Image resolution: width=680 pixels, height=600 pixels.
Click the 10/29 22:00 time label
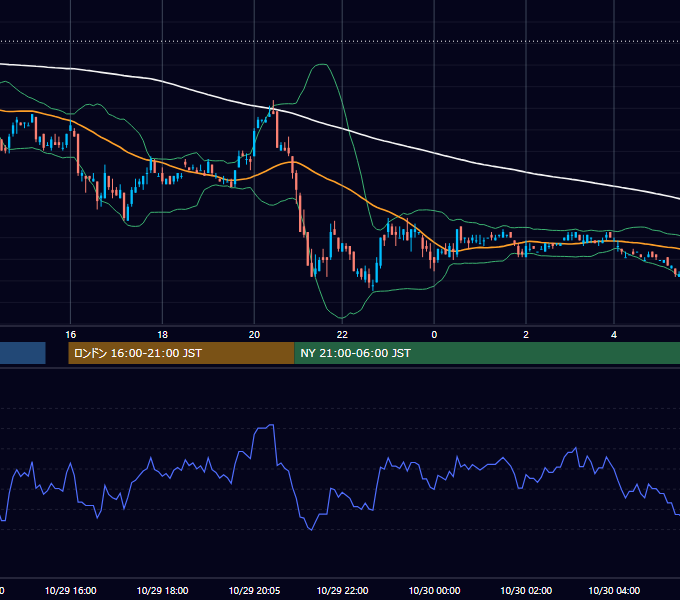(x=342, y=590)
